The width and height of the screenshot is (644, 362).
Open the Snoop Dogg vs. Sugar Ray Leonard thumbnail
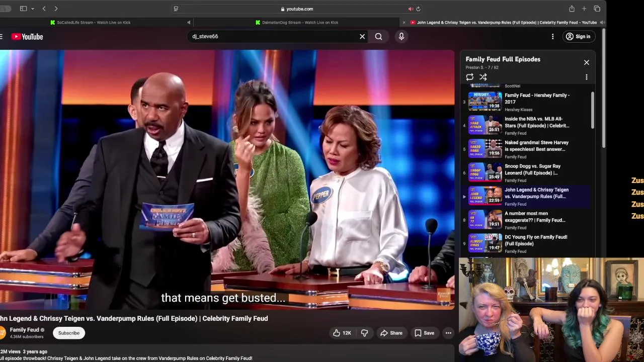click(485, 171)
